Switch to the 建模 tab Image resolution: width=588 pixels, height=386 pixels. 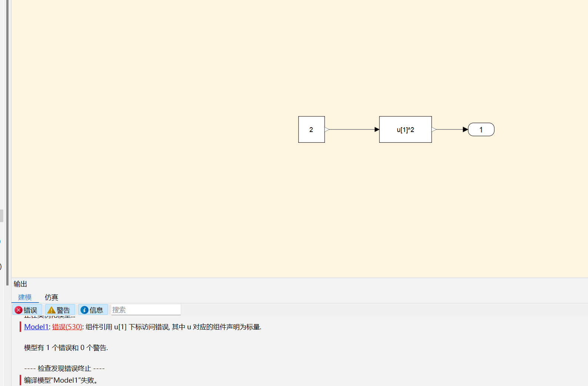[25, 297]
